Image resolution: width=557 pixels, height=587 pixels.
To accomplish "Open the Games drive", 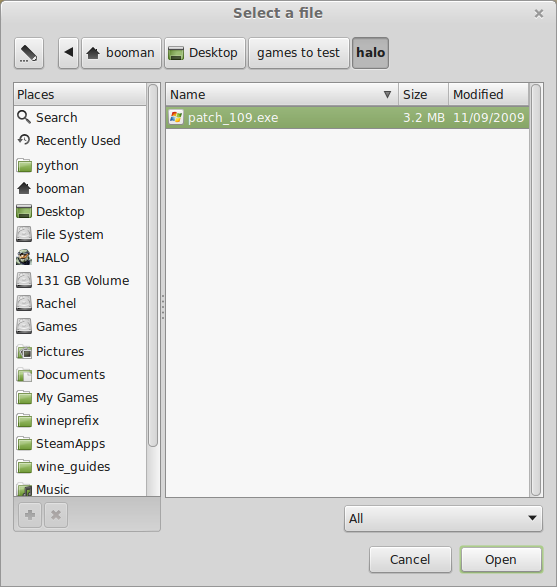I will (x=80, y=326).
